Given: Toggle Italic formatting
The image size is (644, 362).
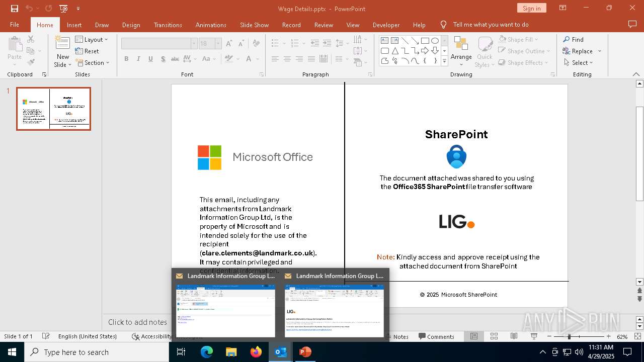Looking at the screenshot, I should (138, 59).
